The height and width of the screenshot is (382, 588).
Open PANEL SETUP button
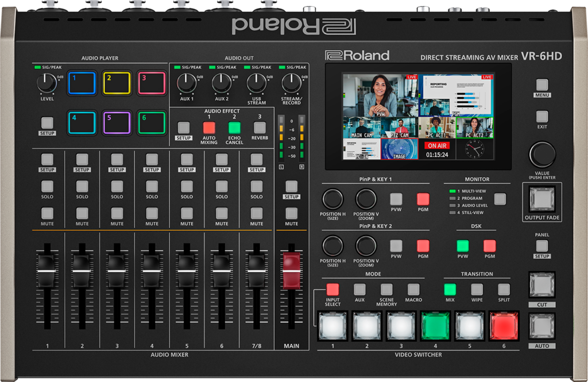tap(542, 245)
